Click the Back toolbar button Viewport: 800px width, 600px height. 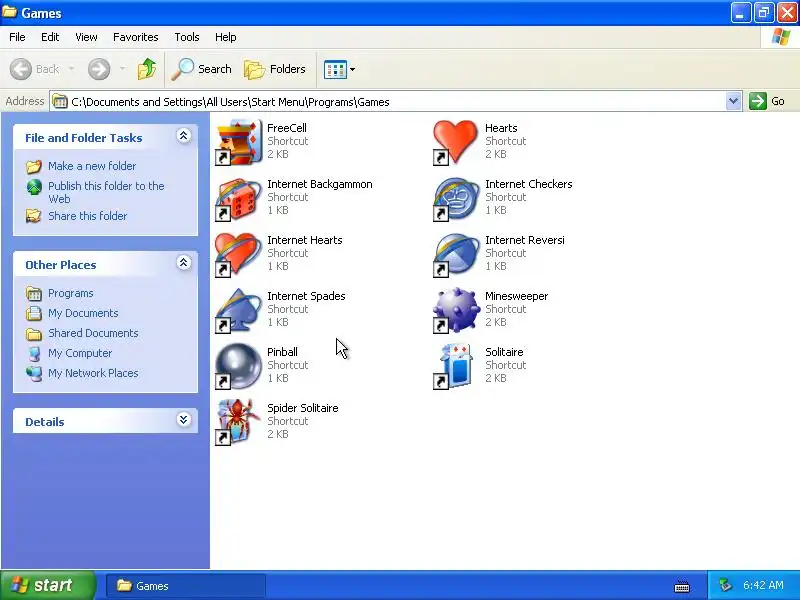click(35, 69)
